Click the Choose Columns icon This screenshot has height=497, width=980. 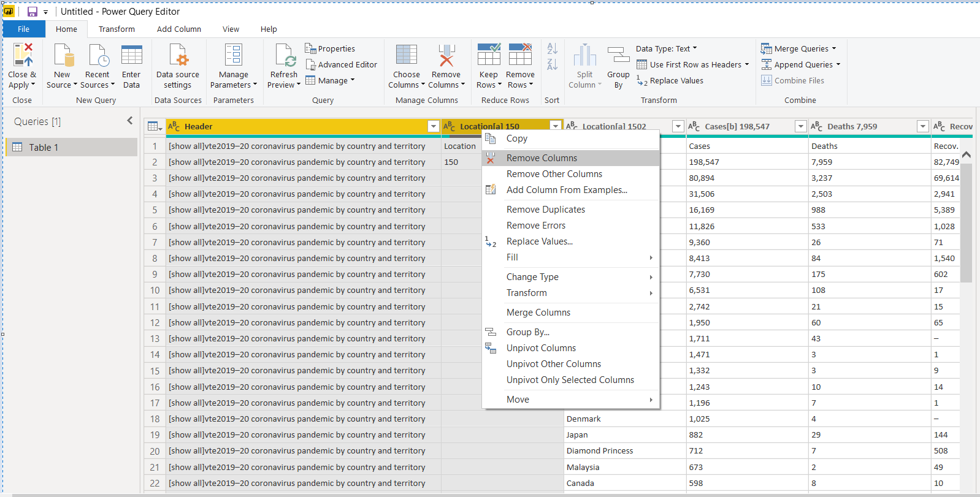pyautogui.click(x=406, y=55)
